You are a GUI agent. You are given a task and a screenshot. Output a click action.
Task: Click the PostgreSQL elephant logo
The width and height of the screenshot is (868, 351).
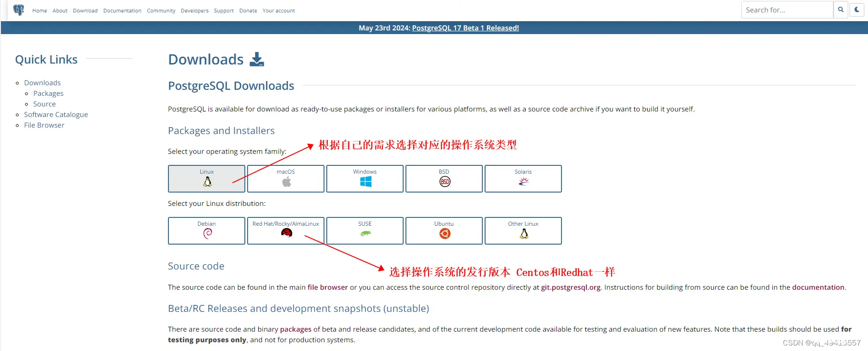point(19,10)
